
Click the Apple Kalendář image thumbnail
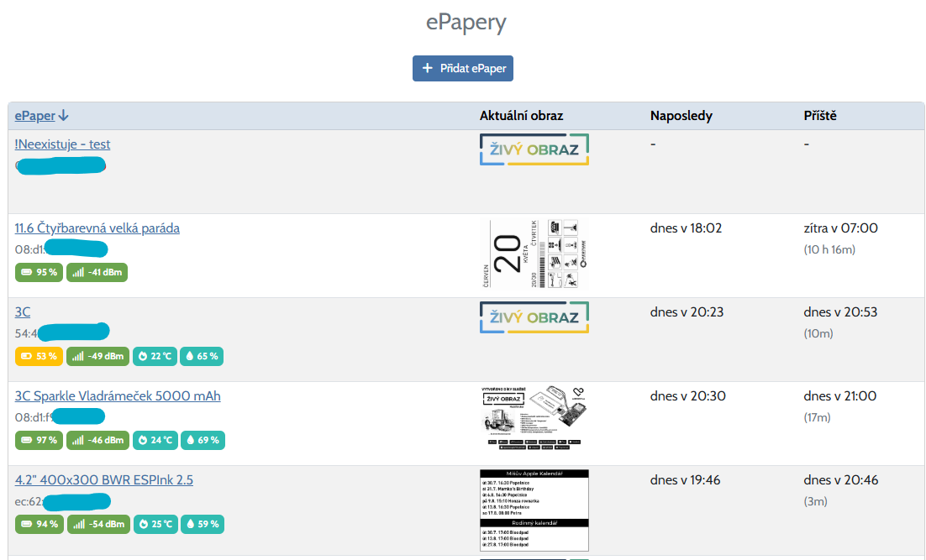click(534, 510)
